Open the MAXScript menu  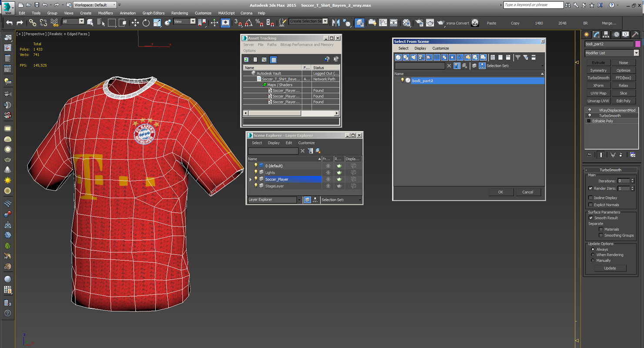coord(226,13)
